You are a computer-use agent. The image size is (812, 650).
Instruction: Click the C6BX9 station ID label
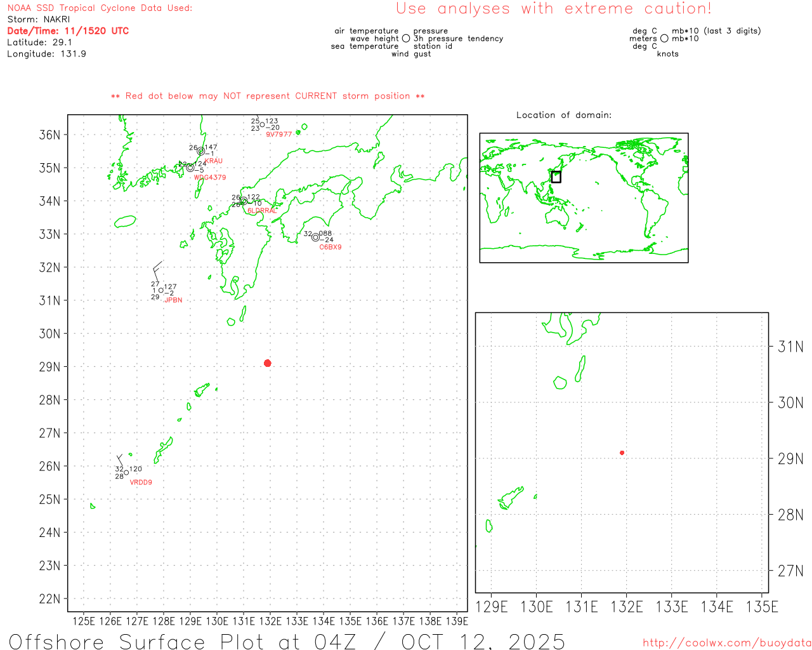[331, 248]
